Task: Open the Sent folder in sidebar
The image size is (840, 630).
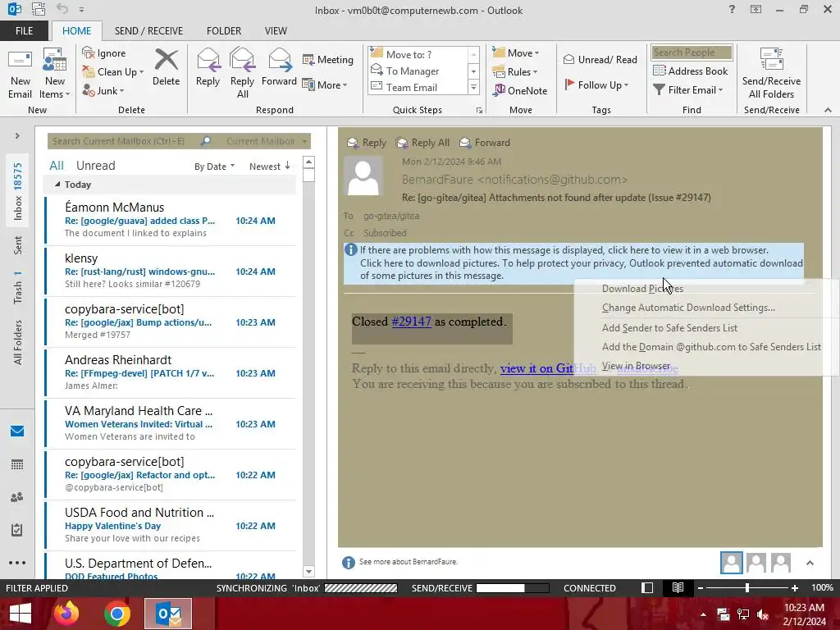Action: [x=18, y=244]
